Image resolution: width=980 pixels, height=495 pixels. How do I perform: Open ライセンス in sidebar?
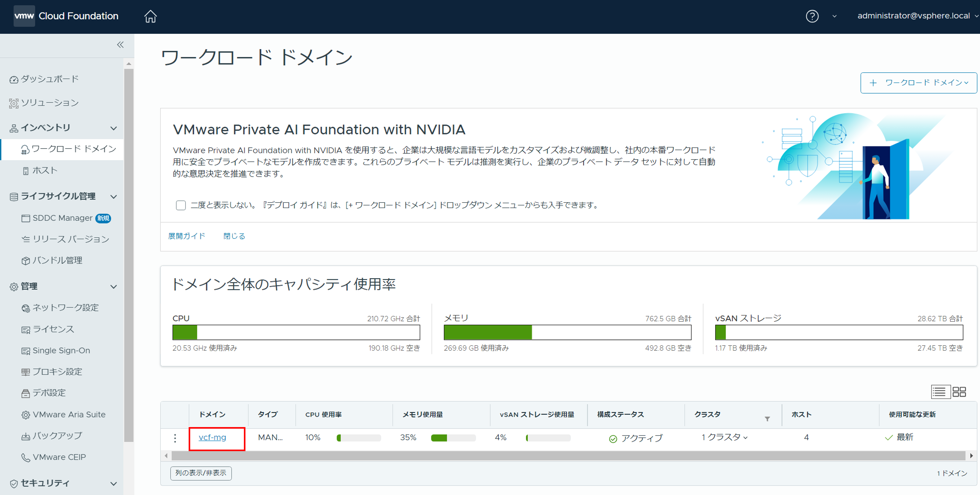[53, 329]
